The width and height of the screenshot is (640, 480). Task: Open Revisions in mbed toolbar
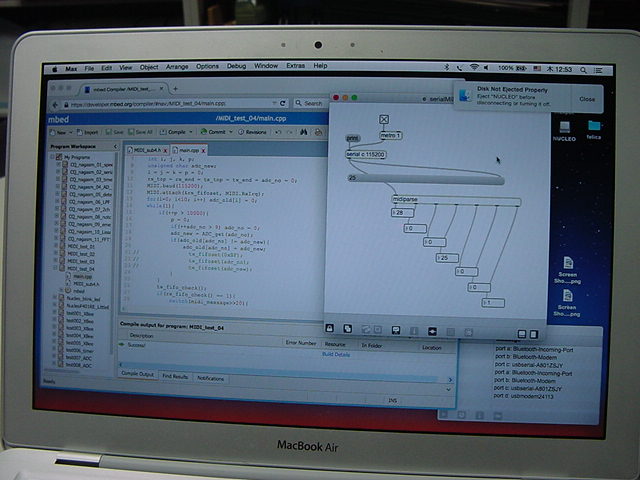pyautogui.click(x=252, y=132)
